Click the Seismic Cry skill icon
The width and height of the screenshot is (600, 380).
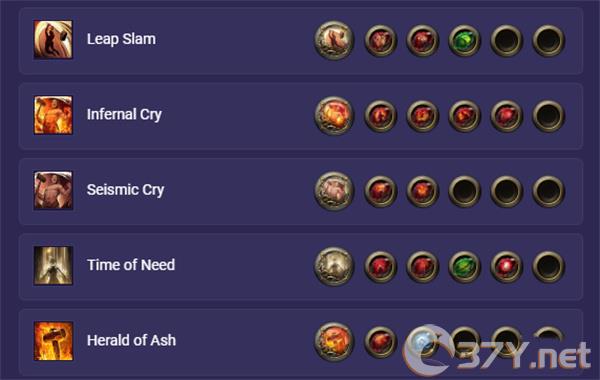coord(53,191)
